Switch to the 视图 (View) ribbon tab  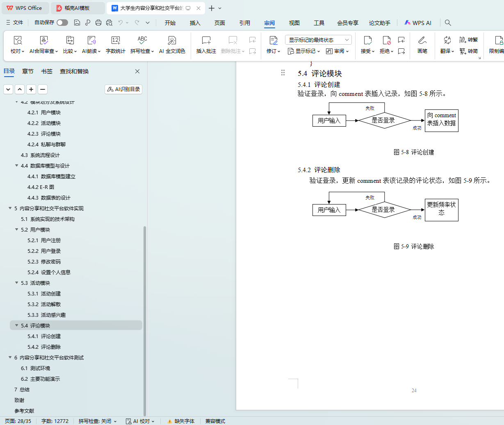(294, 23)
